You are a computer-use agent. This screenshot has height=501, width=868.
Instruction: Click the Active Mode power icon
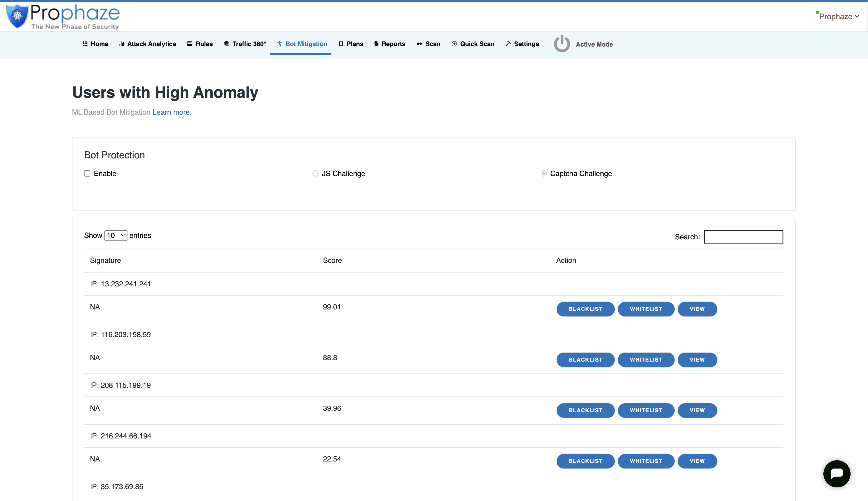click(562, 44)
